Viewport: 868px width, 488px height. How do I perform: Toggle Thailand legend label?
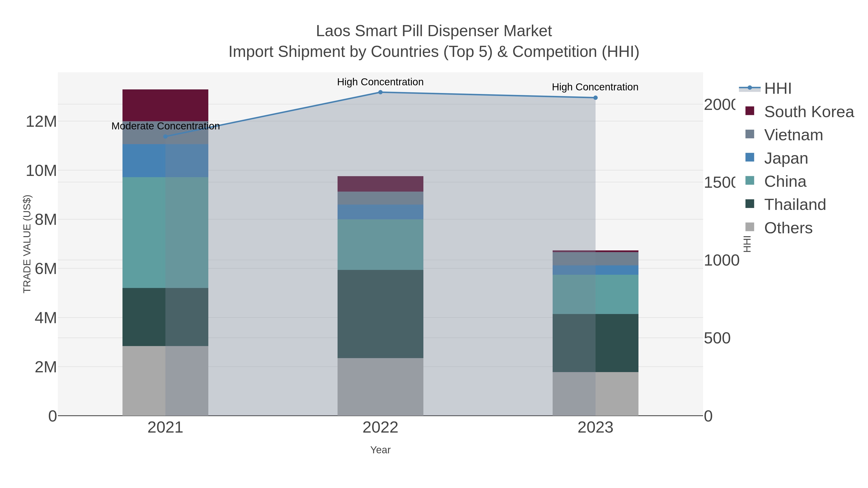click(795, 205)
